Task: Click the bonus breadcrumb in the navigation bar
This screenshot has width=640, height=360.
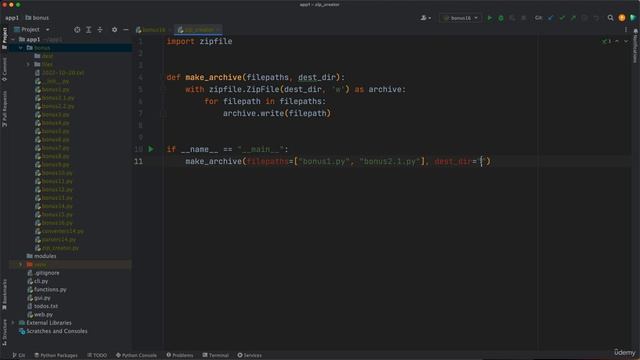Action: coord(37,18)
